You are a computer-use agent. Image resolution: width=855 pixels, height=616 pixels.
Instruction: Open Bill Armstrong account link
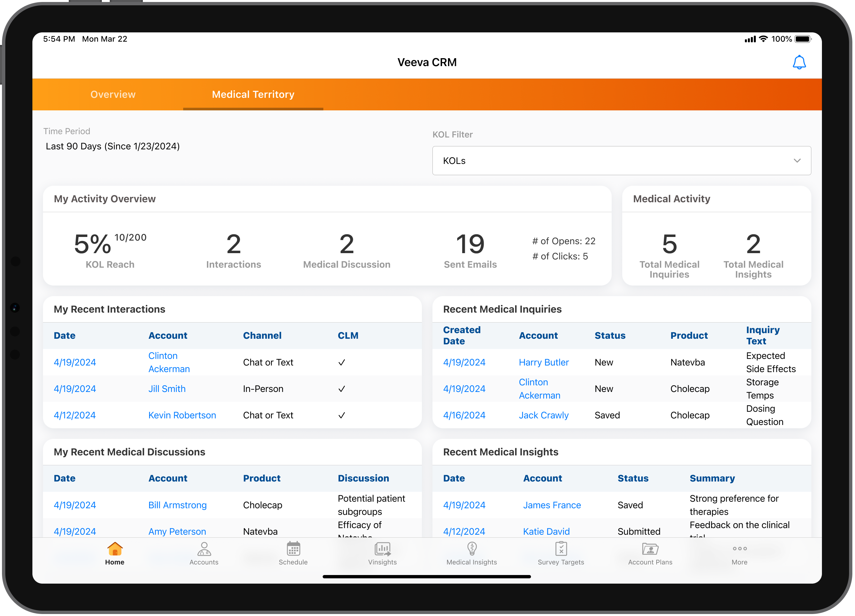[177, 505]
